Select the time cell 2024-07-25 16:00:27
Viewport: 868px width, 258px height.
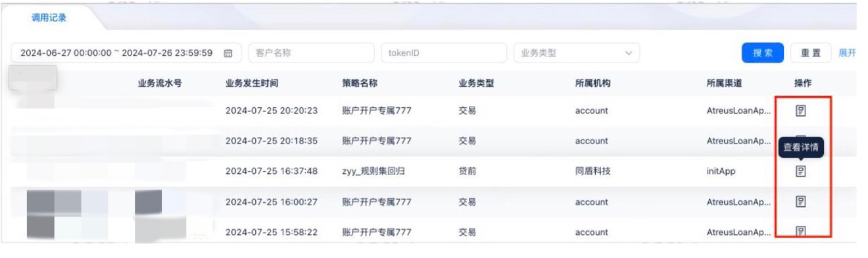(272, 202)
